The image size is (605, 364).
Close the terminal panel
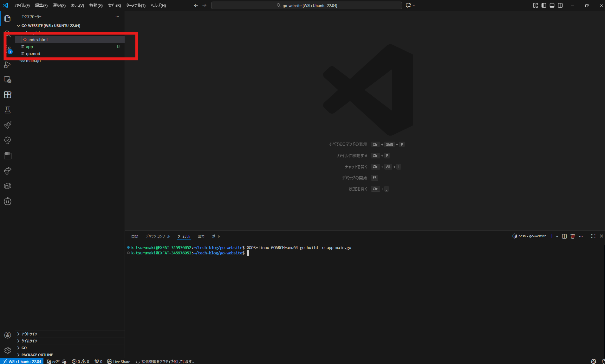pos(602,236)
